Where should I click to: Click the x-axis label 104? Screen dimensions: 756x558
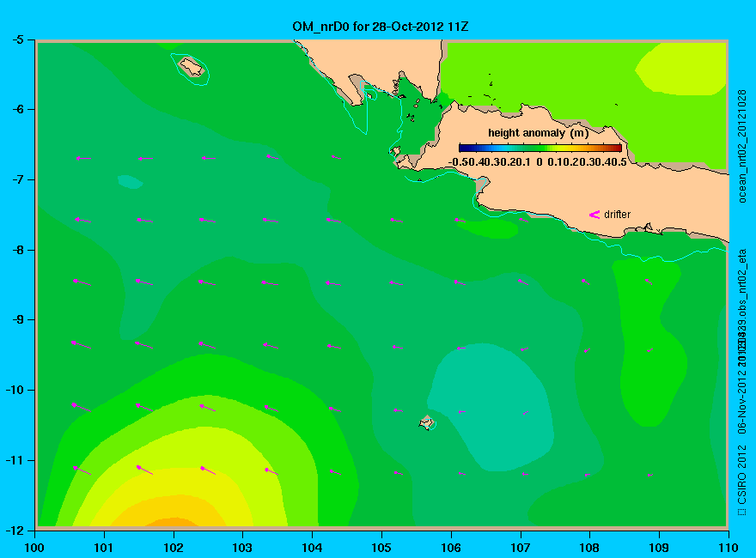pyautogui.click(x=312, y=548)
